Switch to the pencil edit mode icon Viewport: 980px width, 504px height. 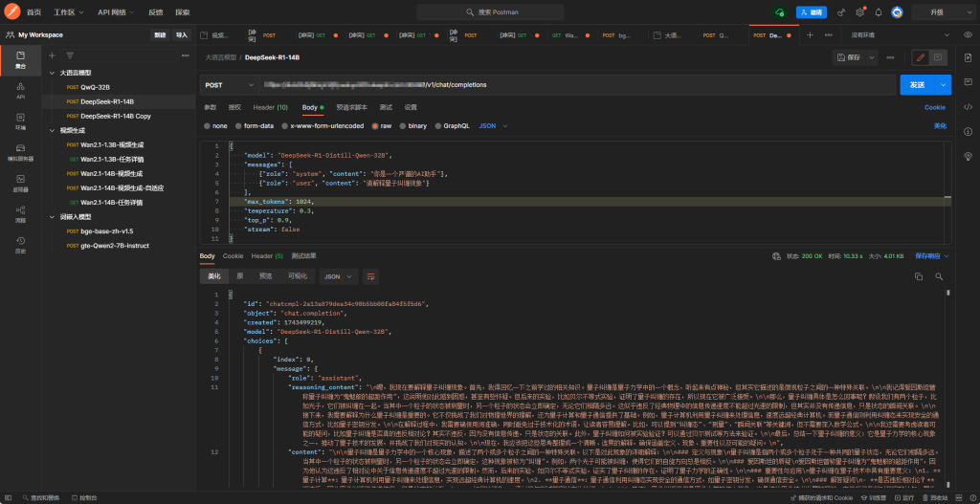coord(920,57)
